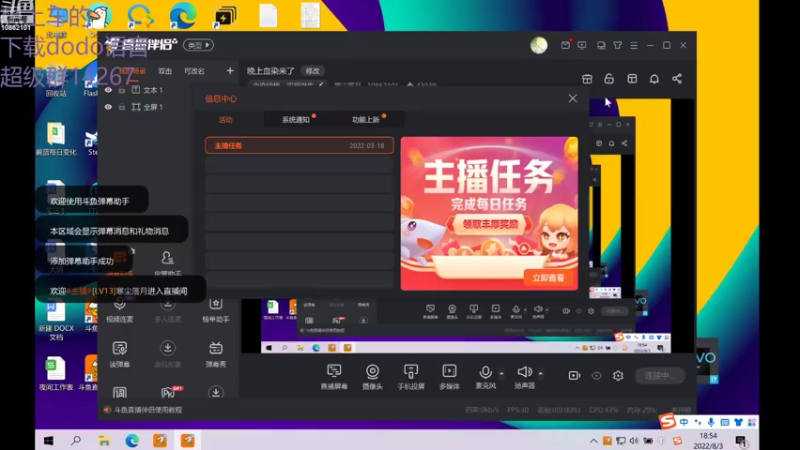Click the share icon in room toolbar
Viewport: 800px width, 450px height.
[677, 79]
